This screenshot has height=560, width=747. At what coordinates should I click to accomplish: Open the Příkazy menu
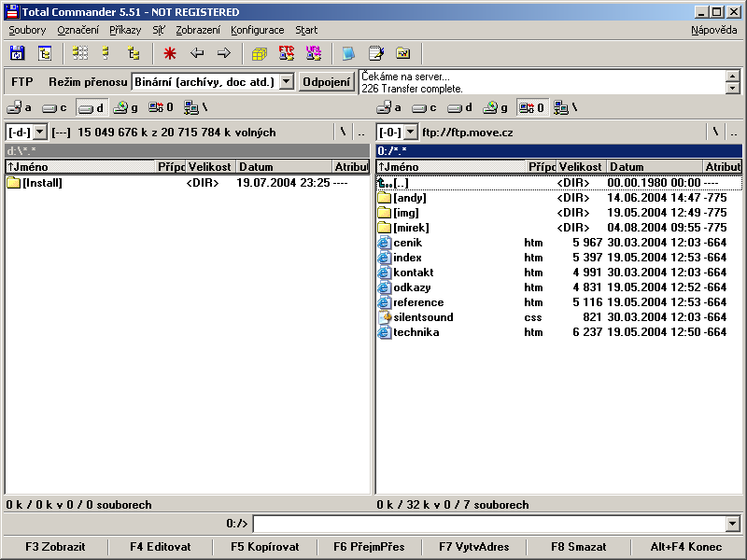coord(125,30)
